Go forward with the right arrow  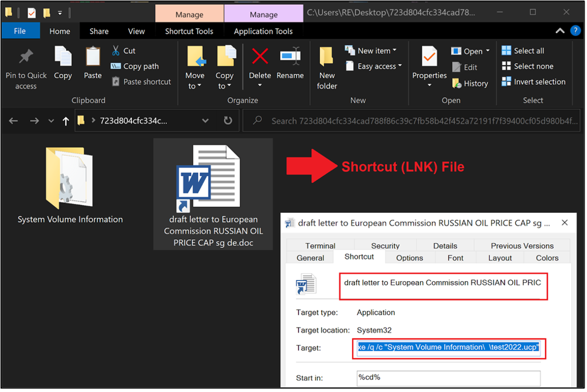pos(34,121)
